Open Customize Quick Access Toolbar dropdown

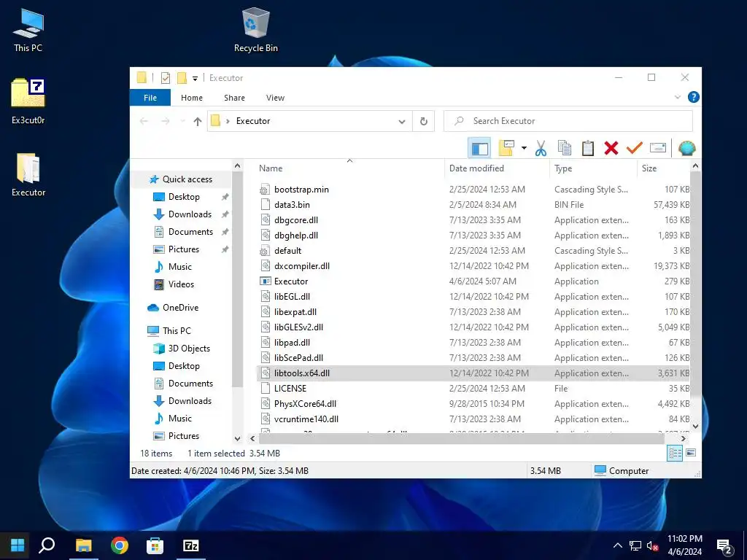click(x=195, y=78)
